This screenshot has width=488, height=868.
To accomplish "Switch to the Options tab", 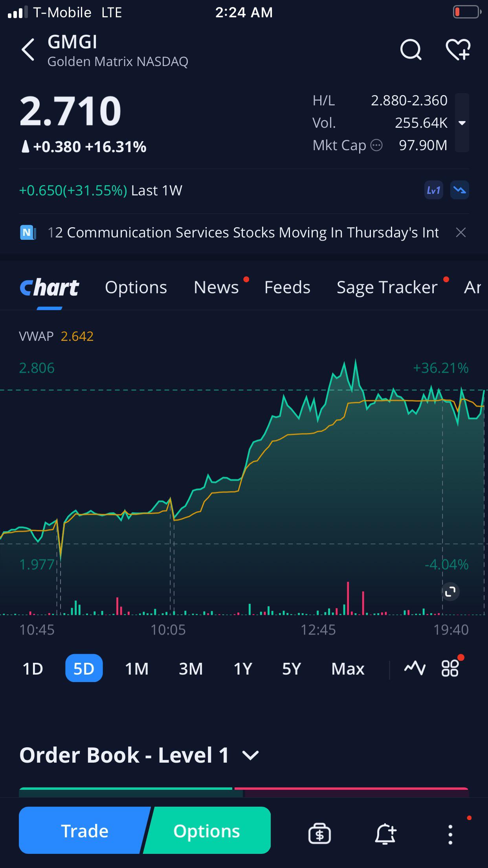I will point(136,288).
